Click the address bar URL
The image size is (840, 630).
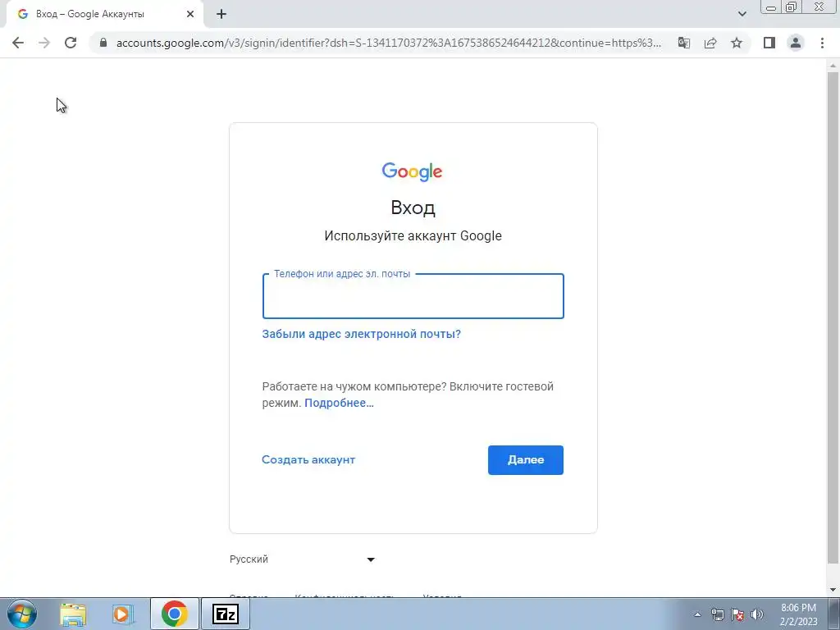click(x=388, y=43)
